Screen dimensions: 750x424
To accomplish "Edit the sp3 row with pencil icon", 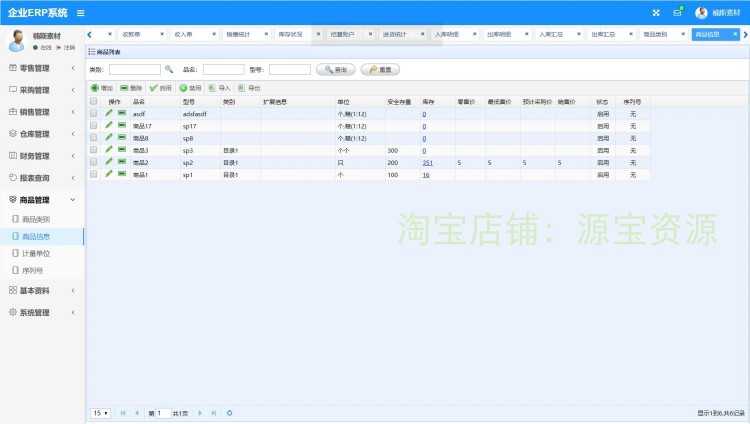I will 109,150.
